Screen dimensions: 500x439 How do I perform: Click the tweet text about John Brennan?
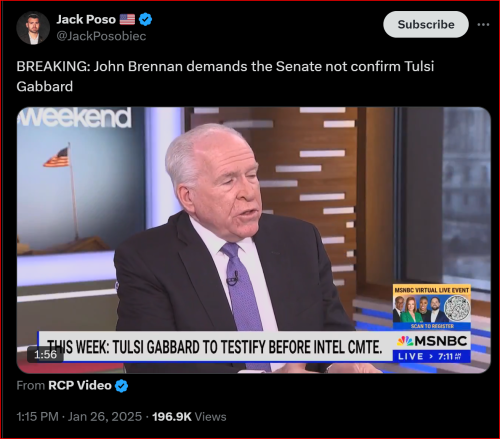225,76
